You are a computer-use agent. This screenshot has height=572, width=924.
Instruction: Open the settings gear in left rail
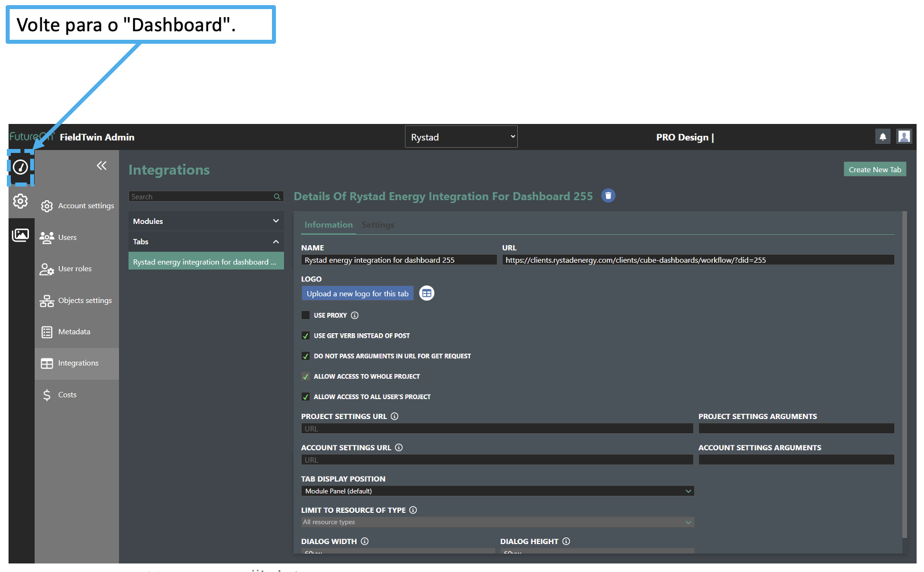pyautogui.click(x=20, y=201)
